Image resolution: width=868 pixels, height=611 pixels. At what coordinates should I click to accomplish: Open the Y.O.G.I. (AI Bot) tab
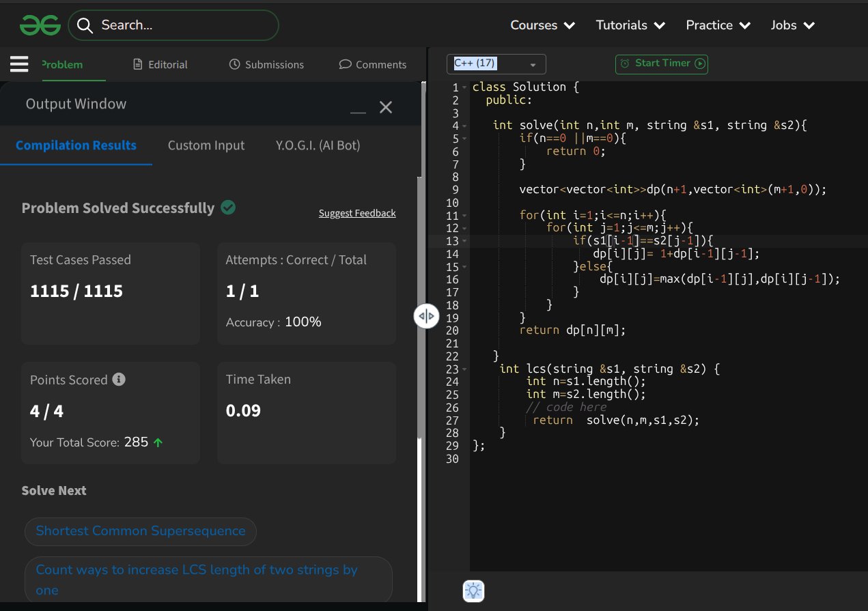(x=318, y=145)
